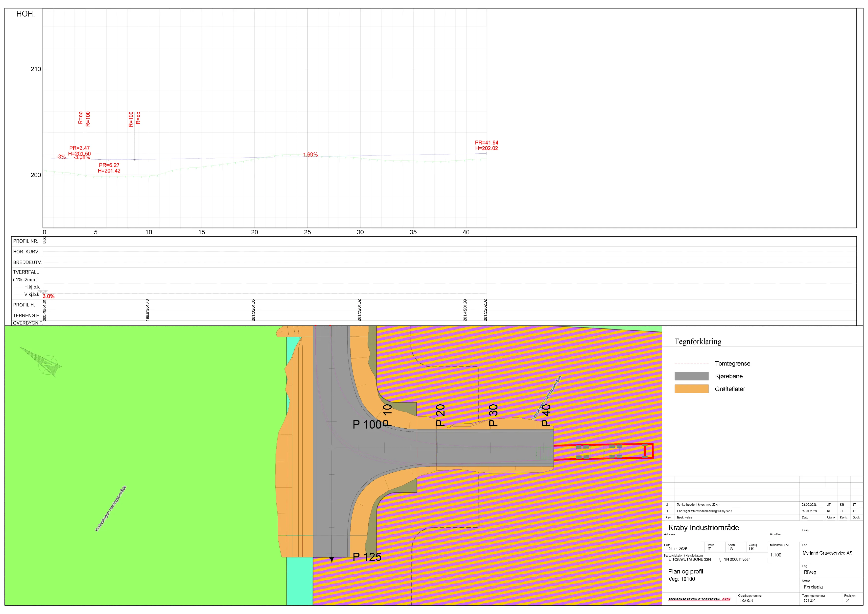Click the "C102" drawing number
Screen dimensions: 868x614
[809, 600]
